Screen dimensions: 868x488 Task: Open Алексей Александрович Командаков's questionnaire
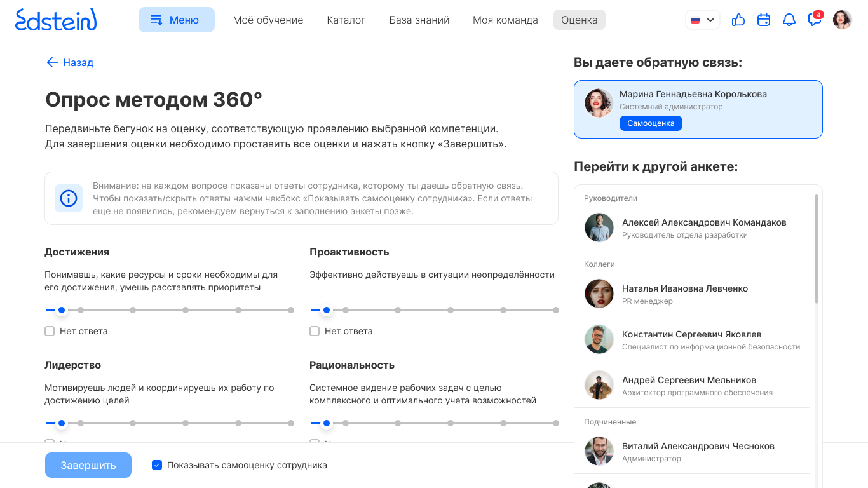point(692,227)
